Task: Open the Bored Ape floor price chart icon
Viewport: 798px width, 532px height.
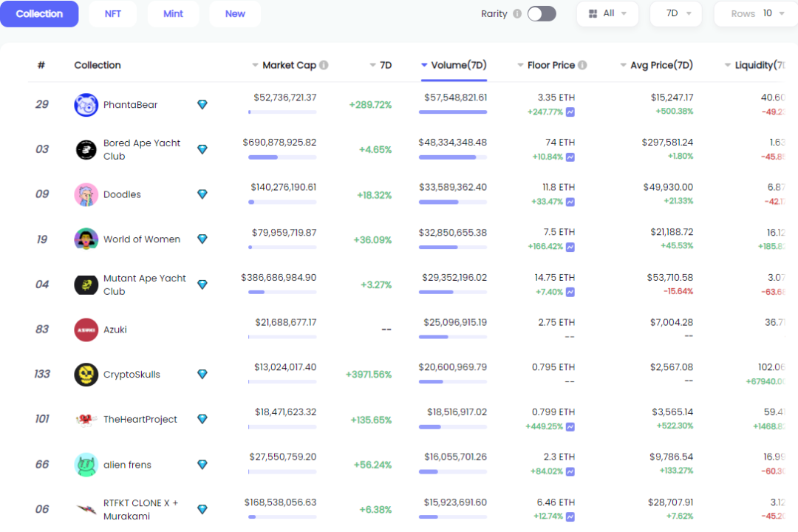Action: pos(570,157)
